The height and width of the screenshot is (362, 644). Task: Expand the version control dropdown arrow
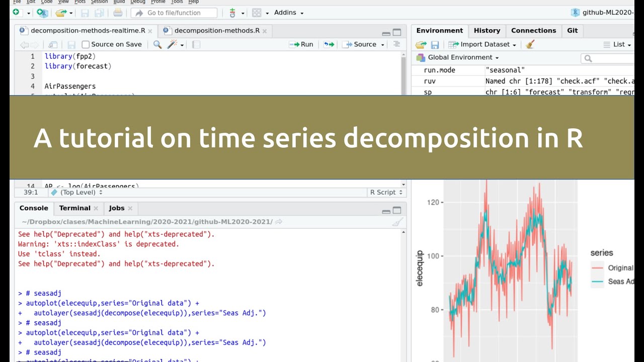click(x=243, y=13)
